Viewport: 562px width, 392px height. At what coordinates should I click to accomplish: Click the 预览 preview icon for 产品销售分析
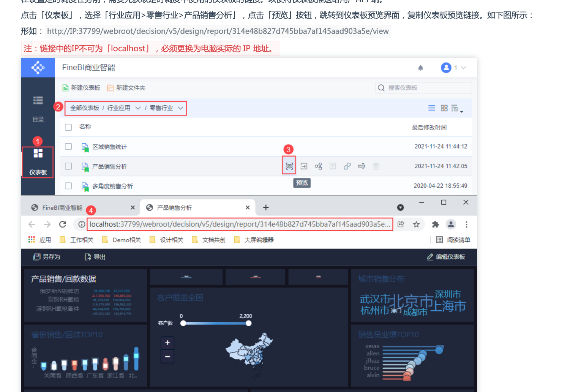click(289, 166)
